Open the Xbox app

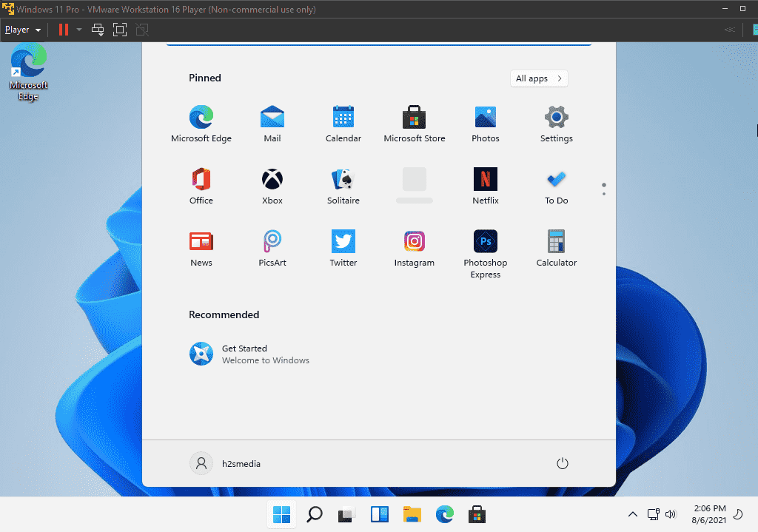[272, 186]
